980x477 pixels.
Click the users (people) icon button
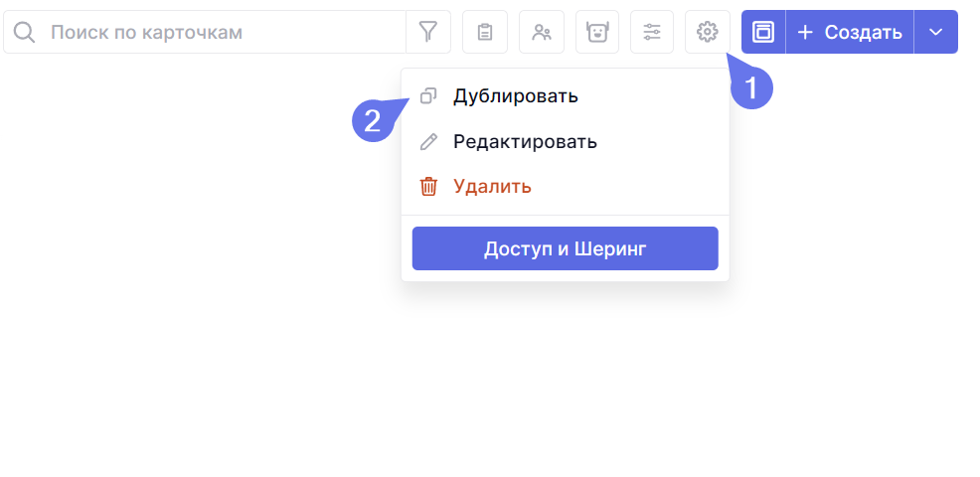(x=542, y=32)
